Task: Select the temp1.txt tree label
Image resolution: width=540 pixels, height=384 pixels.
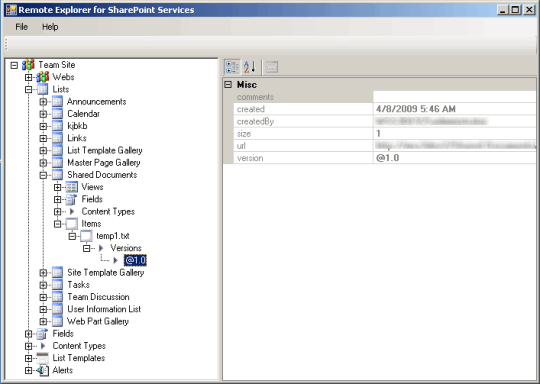Action: 113,236
